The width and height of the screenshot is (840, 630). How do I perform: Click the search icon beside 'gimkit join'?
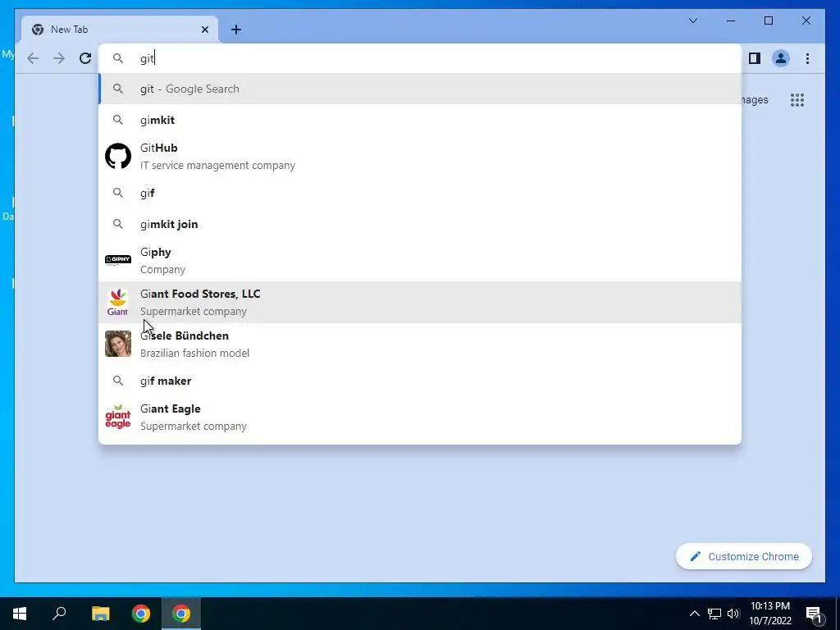(118, 224)
